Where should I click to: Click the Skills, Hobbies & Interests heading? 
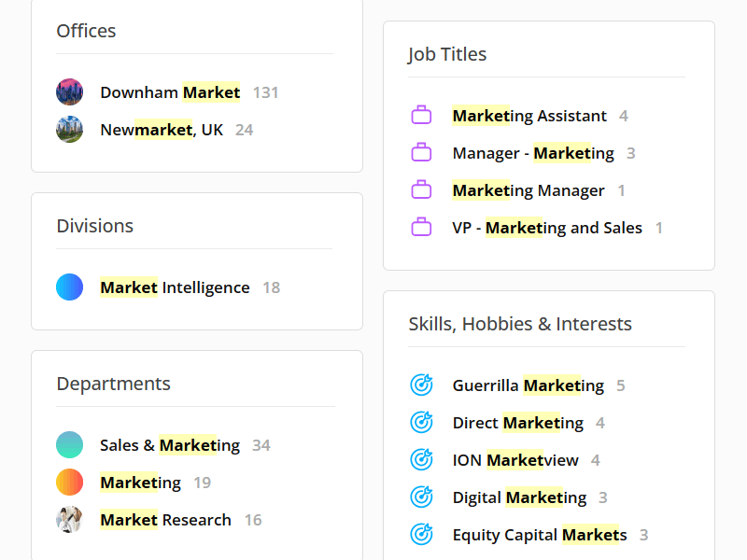click(520, 323)
